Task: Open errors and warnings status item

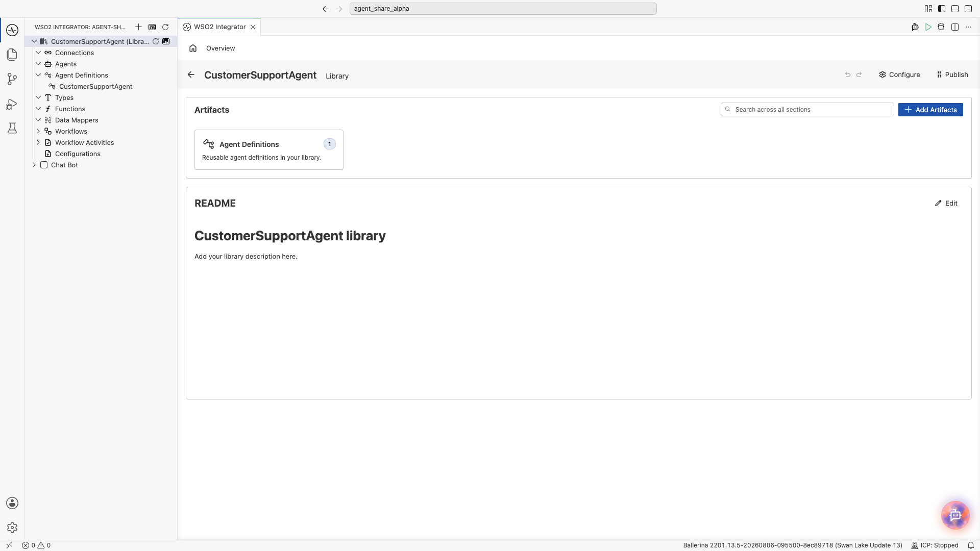Action: pos(36,545)
